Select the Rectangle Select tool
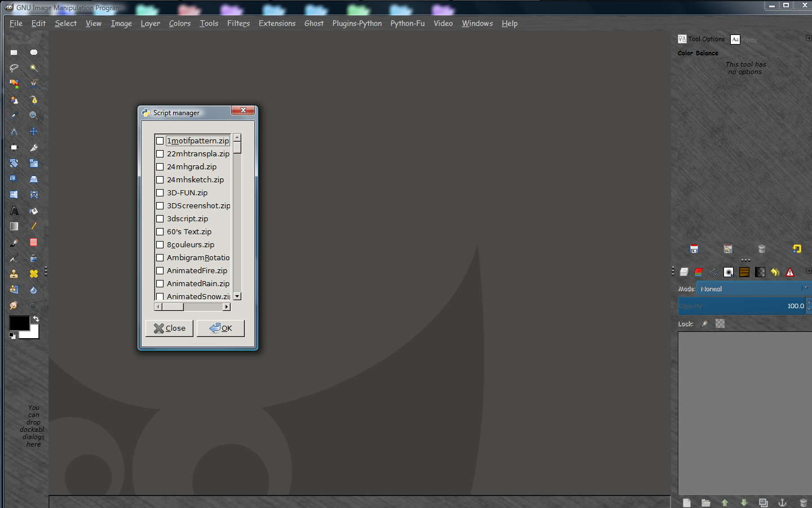This screenshot has width=812, height=508. (14, 52)
